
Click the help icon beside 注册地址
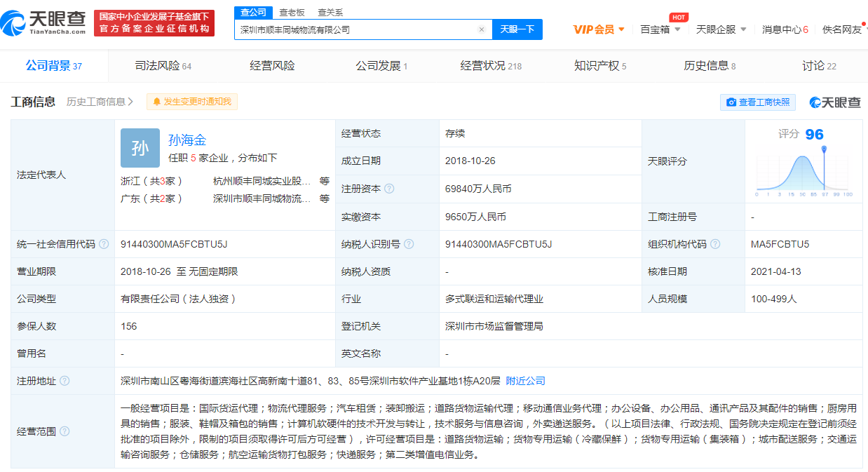pyautogui.click(x=65, y=381)
